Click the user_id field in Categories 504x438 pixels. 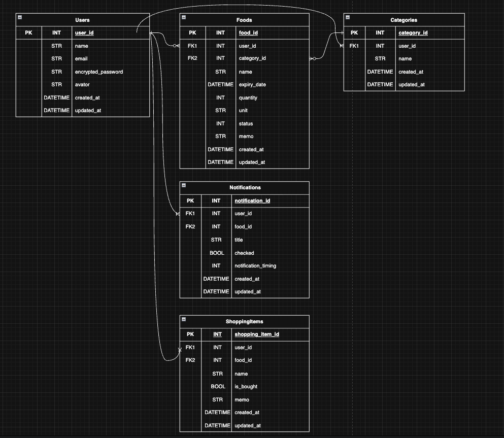[407, 46]
